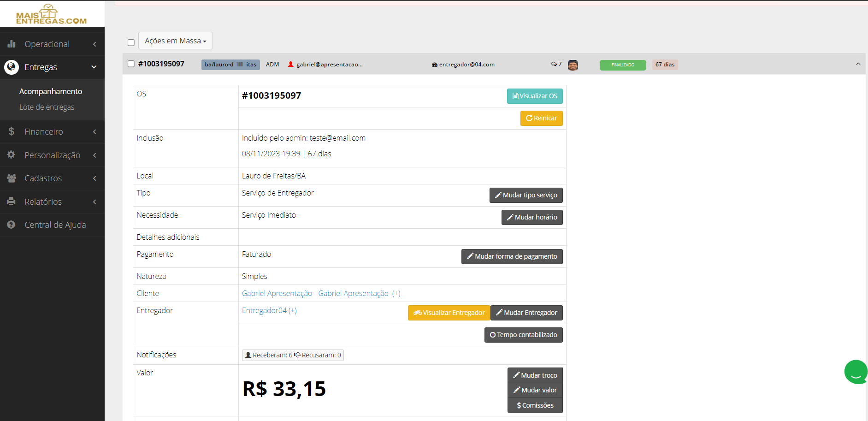This screenshot has width=868, height=421.
Task: Open the Gabriel Apresentação client link
Action: click(315, 293)
